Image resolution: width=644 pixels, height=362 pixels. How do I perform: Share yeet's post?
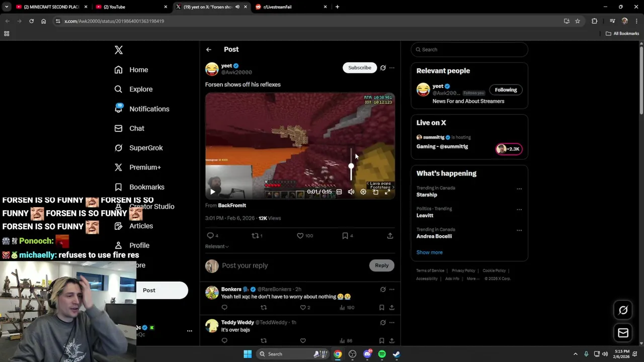tap(390, 235)
